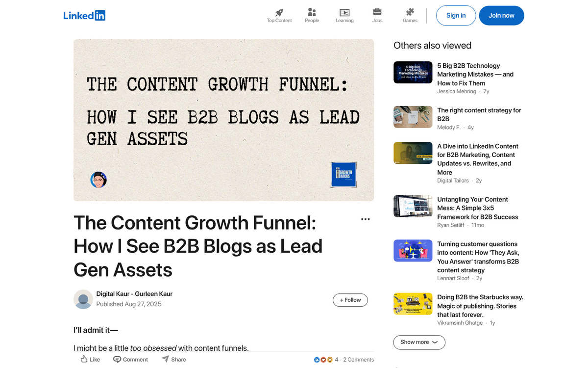Click the Learning icon in the navigation
The width and height of the screenshot is (588, 368).
coord(344,12)
